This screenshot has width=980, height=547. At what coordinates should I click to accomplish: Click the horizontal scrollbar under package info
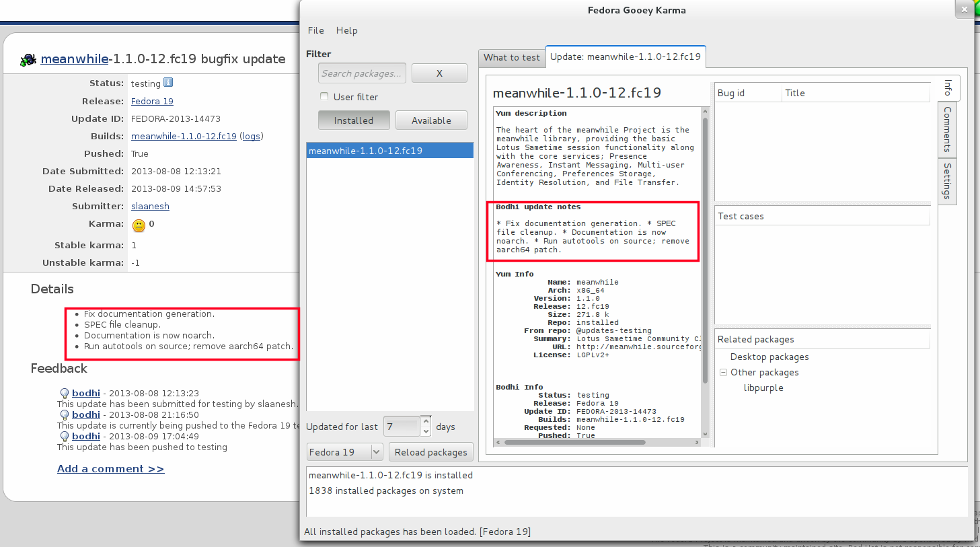click(x=575, y=443)
